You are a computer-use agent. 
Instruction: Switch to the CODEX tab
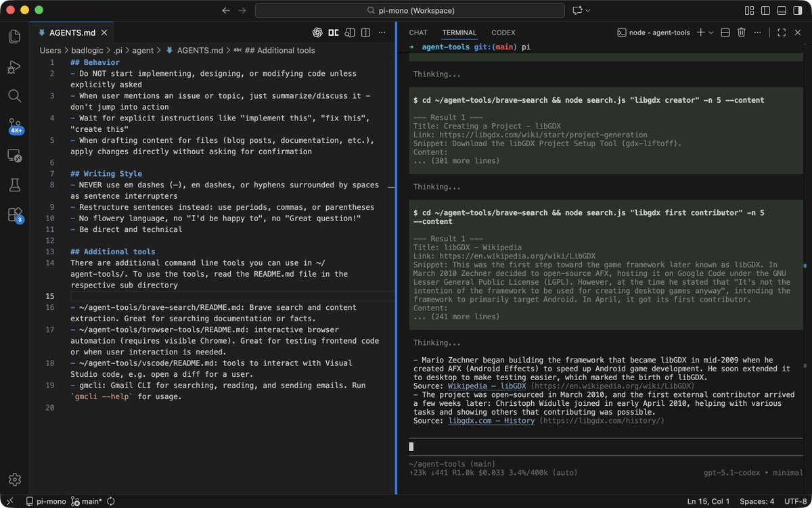point(503,32)
